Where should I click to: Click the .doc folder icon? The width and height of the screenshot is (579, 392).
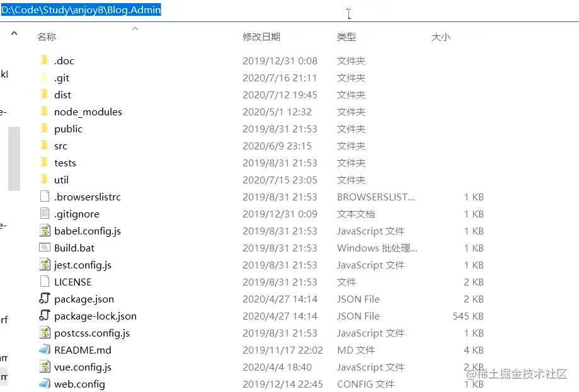click(44, 60)
